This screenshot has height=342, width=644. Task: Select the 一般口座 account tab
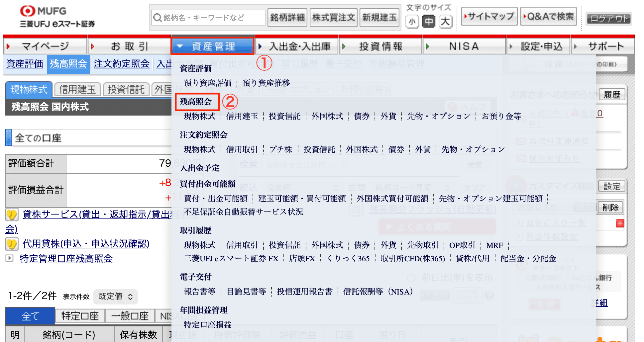pos(130,316)
